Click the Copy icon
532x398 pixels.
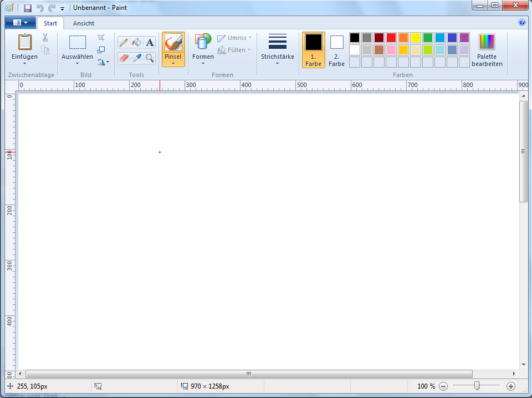[x=45, y=50]
